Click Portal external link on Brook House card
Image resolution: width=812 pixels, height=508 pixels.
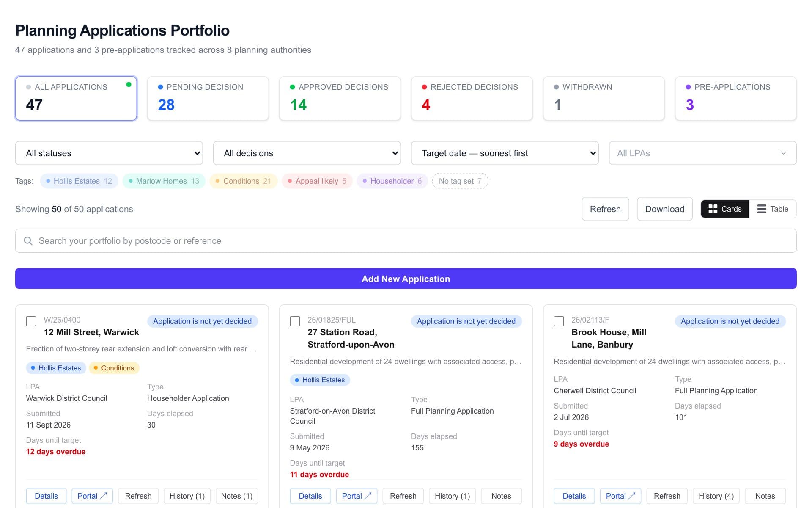pos(620,496)
